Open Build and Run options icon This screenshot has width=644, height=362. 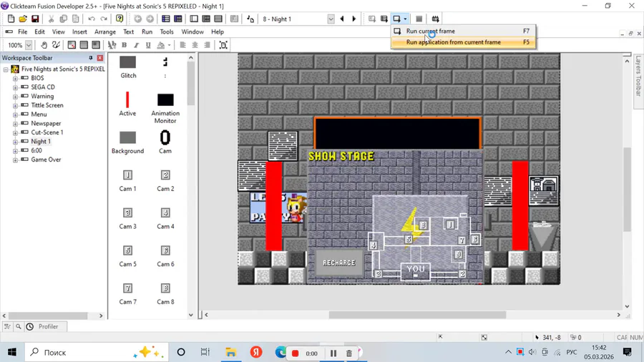pyautogui.click(x=435, y=19)
